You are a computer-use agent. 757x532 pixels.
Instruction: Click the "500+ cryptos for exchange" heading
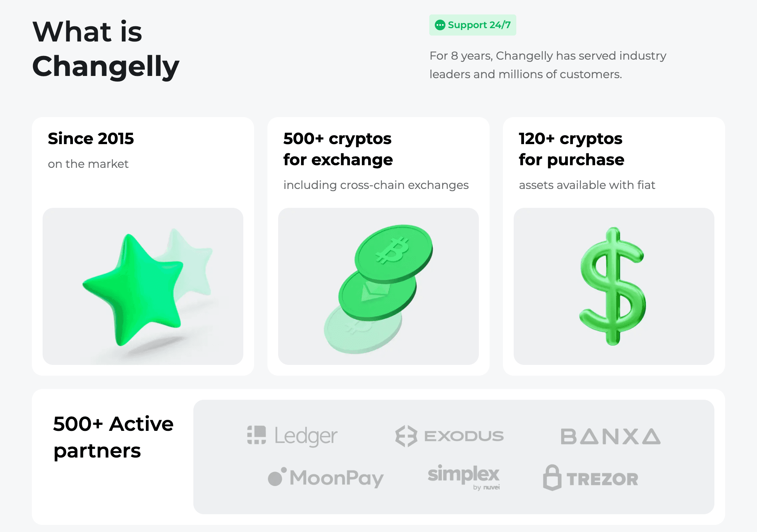[x=338, y=149]
